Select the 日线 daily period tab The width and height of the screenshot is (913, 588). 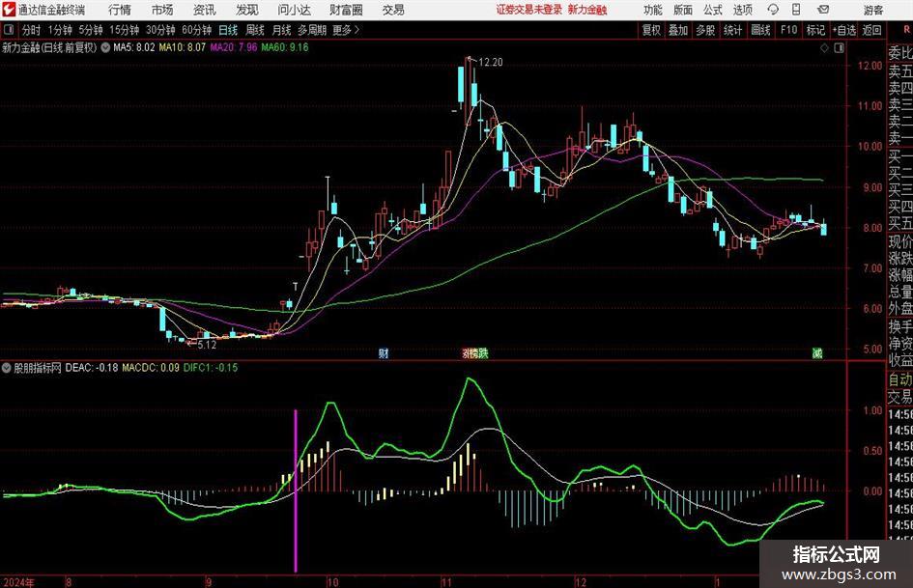click(228, 30)
